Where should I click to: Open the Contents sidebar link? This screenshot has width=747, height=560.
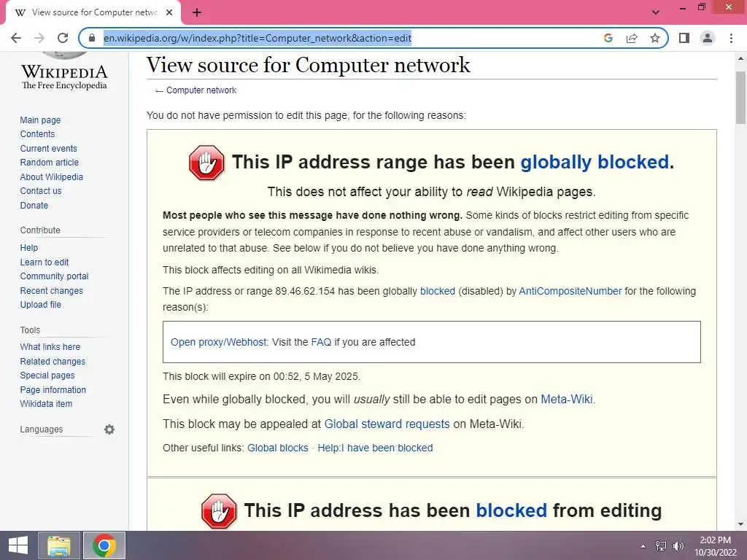[38, 134]
